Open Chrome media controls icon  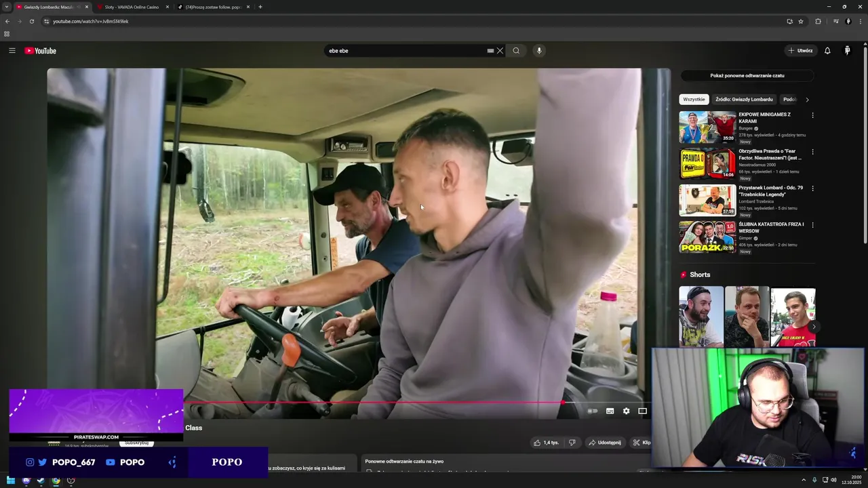[836, 21]
